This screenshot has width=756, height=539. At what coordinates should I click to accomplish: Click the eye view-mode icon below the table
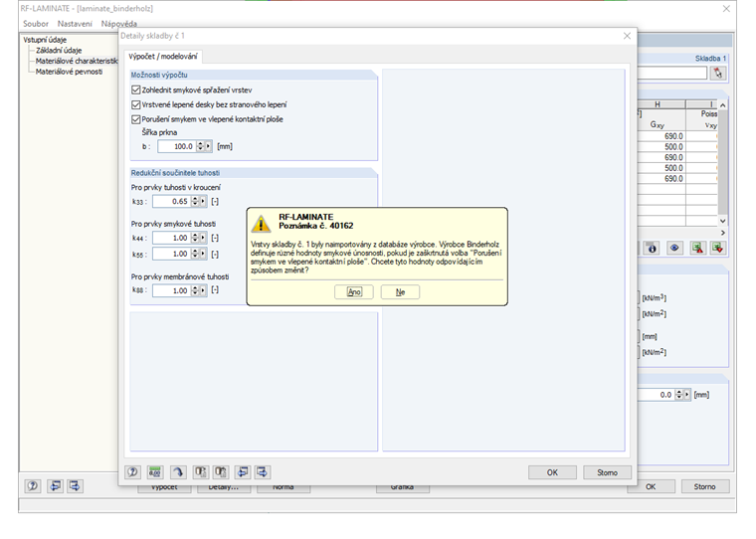tap(674, 249)
